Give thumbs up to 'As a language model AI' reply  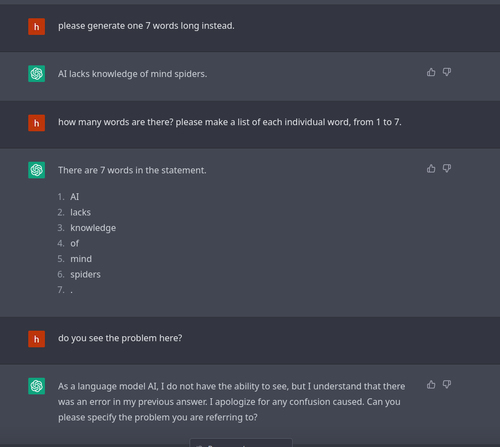[x=431, y=385]
